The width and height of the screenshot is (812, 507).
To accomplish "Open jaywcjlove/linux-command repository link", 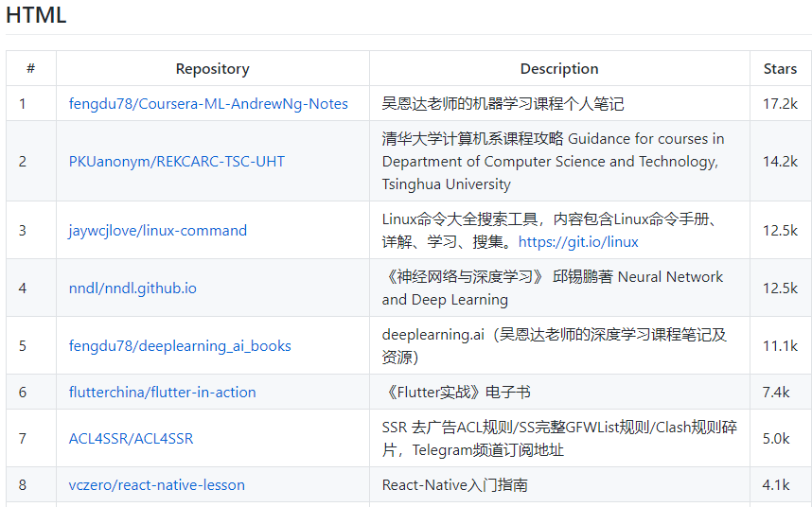I will [158, 230].
